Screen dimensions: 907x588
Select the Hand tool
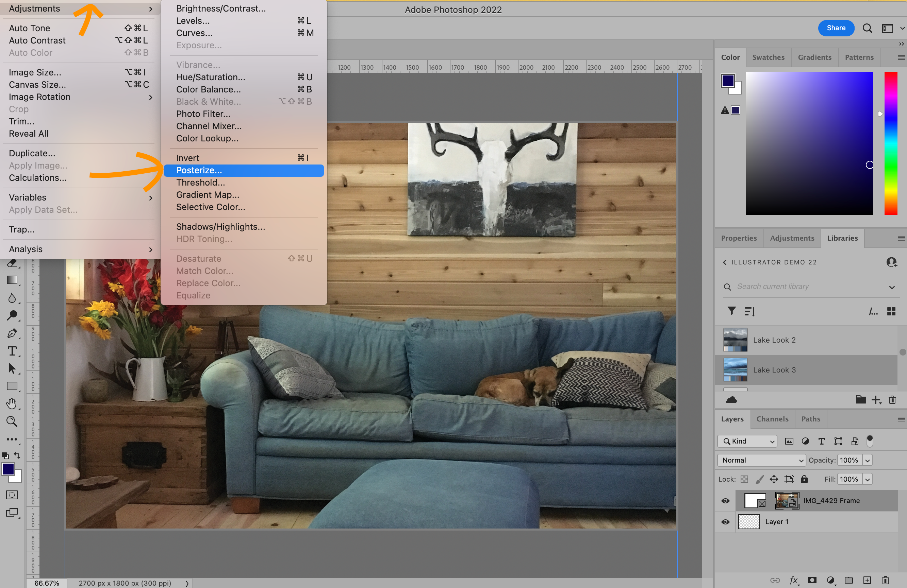pyautogui.click(x=12, y=404)
